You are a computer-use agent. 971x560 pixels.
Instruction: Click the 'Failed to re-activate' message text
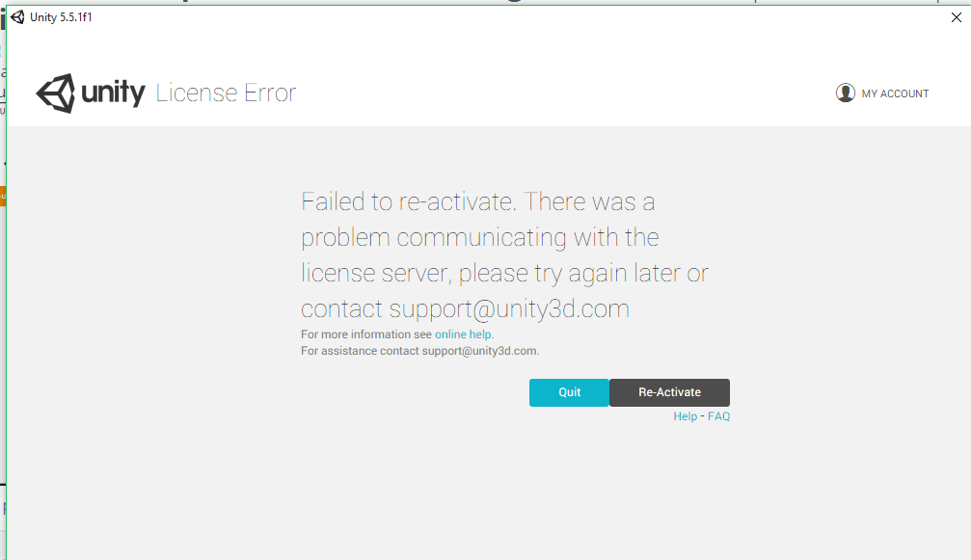click(409, 202)
